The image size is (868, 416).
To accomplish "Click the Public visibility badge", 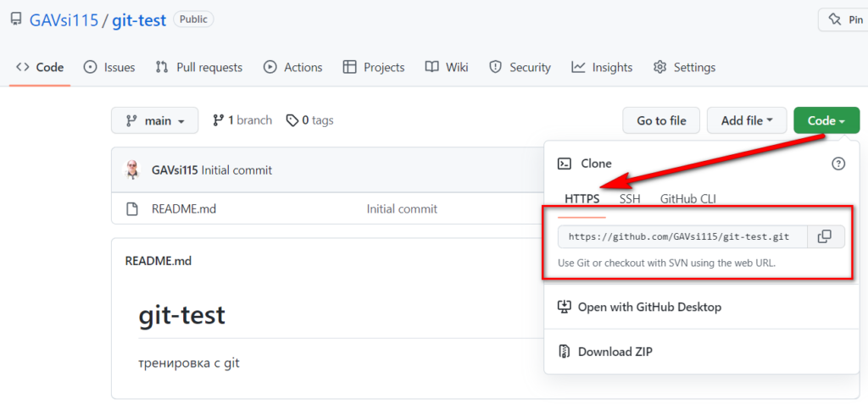I will (194, 19).
